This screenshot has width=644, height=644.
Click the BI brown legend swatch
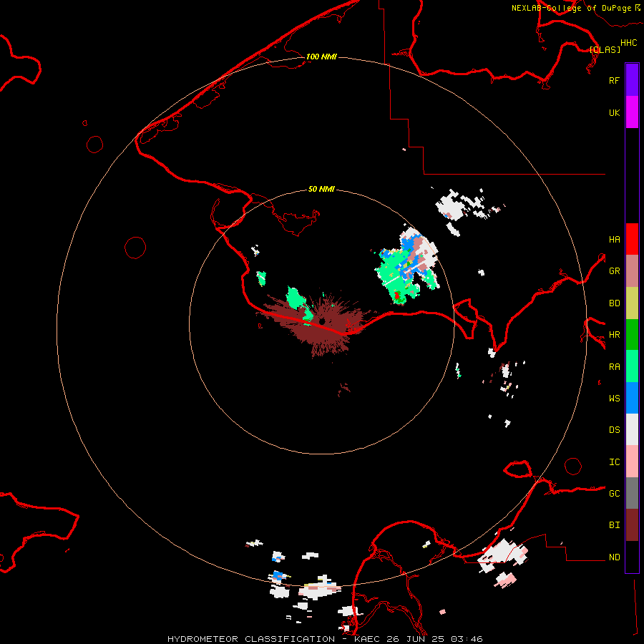coord(632,525)
